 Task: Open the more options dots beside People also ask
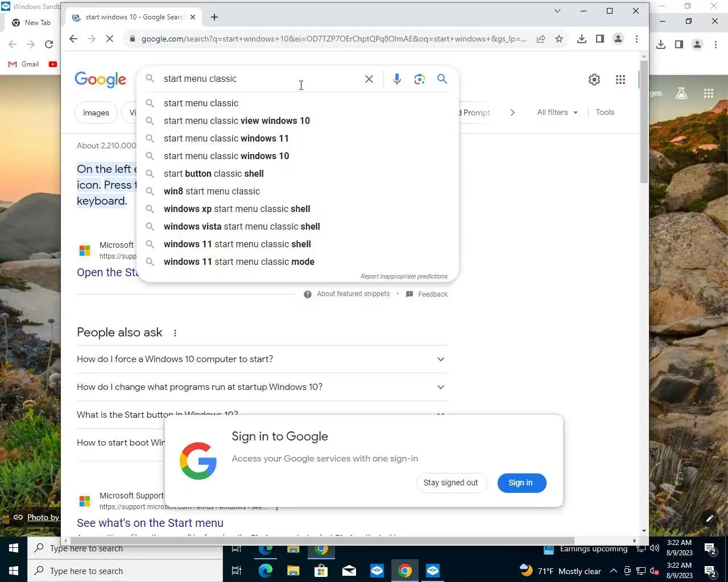click(175, 333)
